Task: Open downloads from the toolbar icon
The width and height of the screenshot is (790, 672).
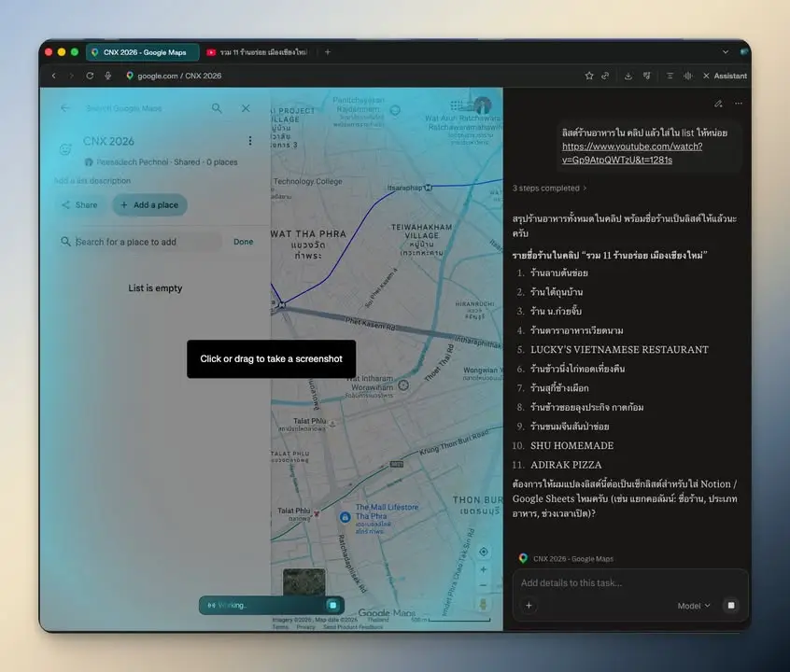Action: tap(628, 76)
